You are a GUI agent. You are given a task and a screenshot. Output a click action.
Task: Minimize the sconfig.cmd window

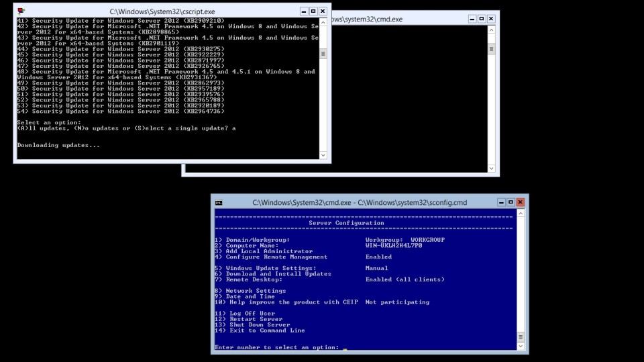(x=501, y=202)
